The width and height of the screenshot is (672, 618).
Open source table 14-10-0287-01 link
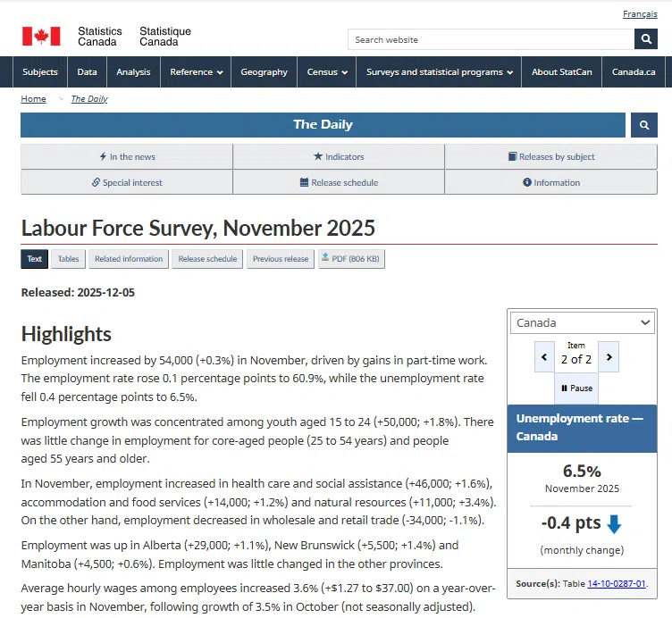click(616, 584)
